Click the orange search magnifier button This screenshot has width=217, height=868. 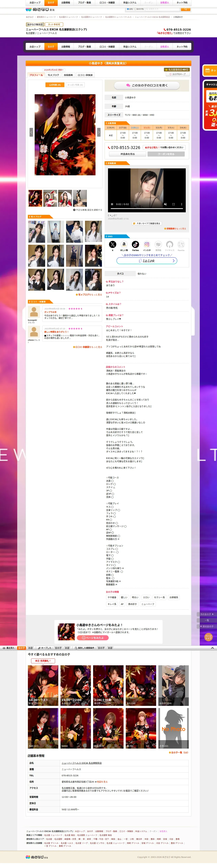point(185,9)
